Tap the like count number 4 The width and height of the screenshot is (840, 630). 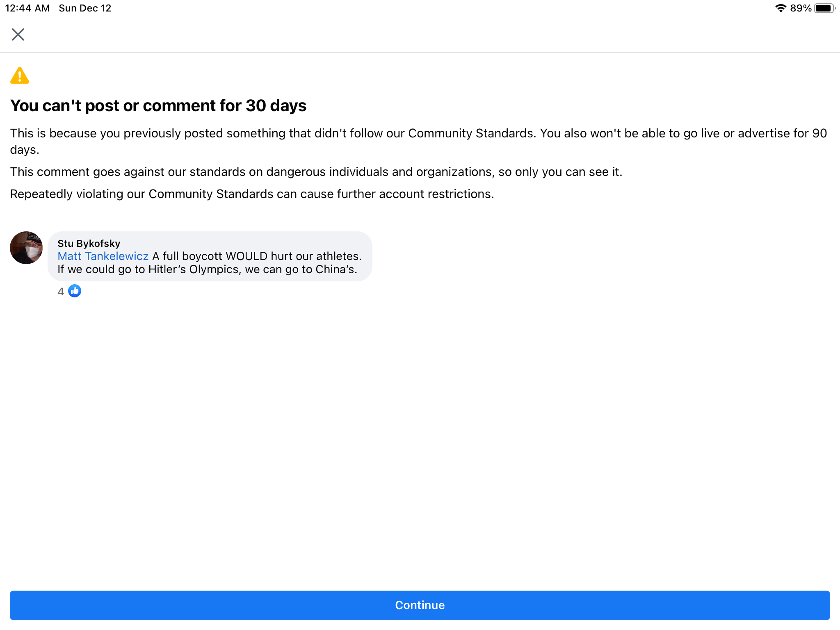pyautogui.click(x=61, y=291)
